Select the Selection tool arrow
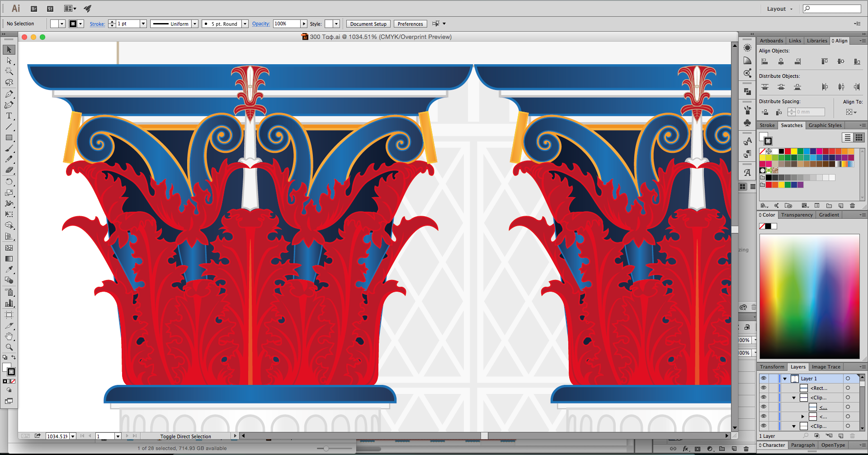This screenshot has height=455, width=868. point(9,50)
